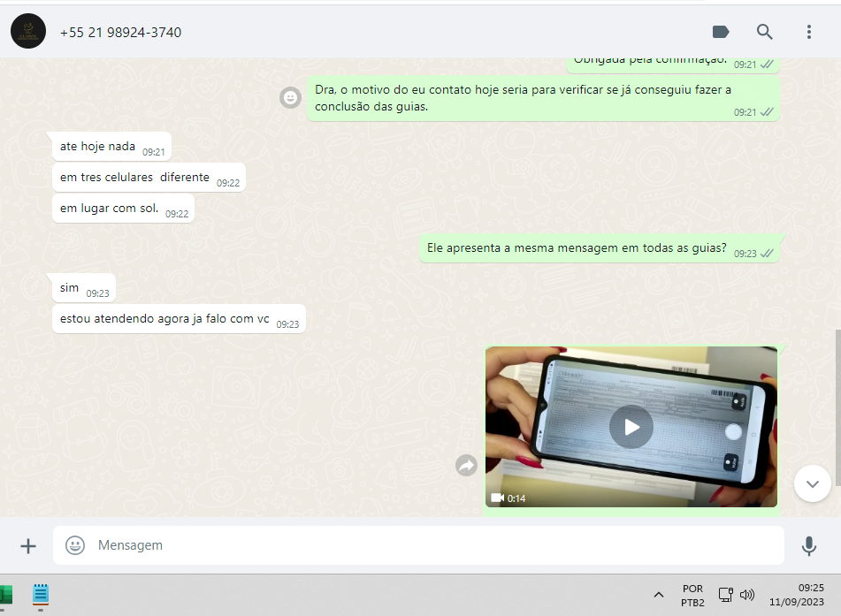The height and width of the screenshot is (616, 841).
Task: Select the 'sim' message
Action: (84, 288)
